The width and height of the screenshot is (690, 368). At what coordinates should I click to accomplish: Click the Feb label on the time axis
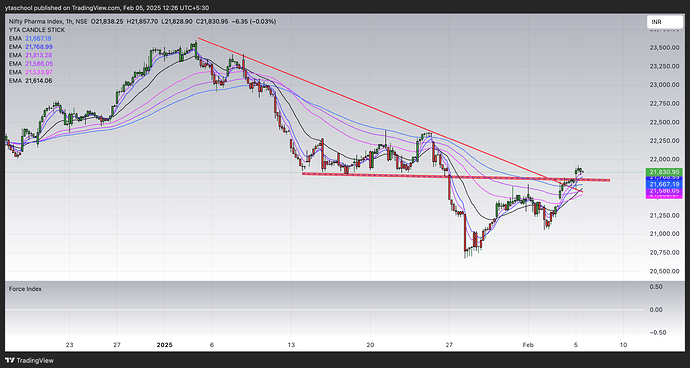click(528, 344)
